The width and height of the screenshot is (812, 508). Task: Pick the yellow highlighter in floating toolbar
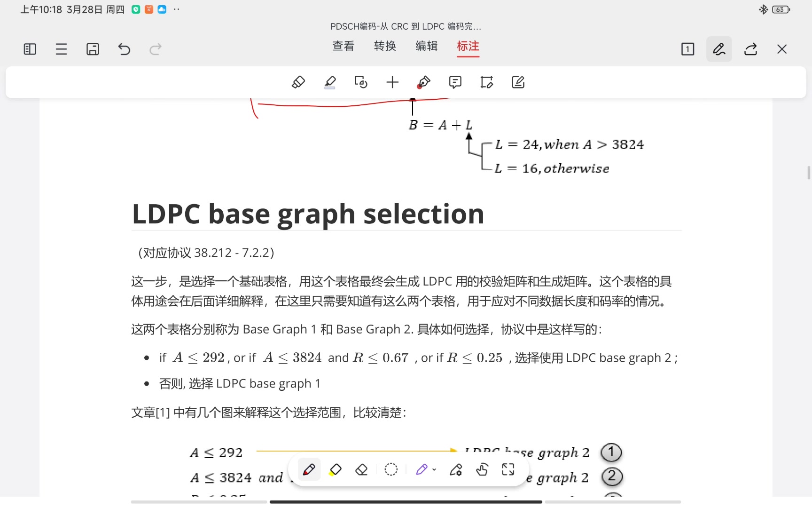pyautogui.click(x=335, y=469)
